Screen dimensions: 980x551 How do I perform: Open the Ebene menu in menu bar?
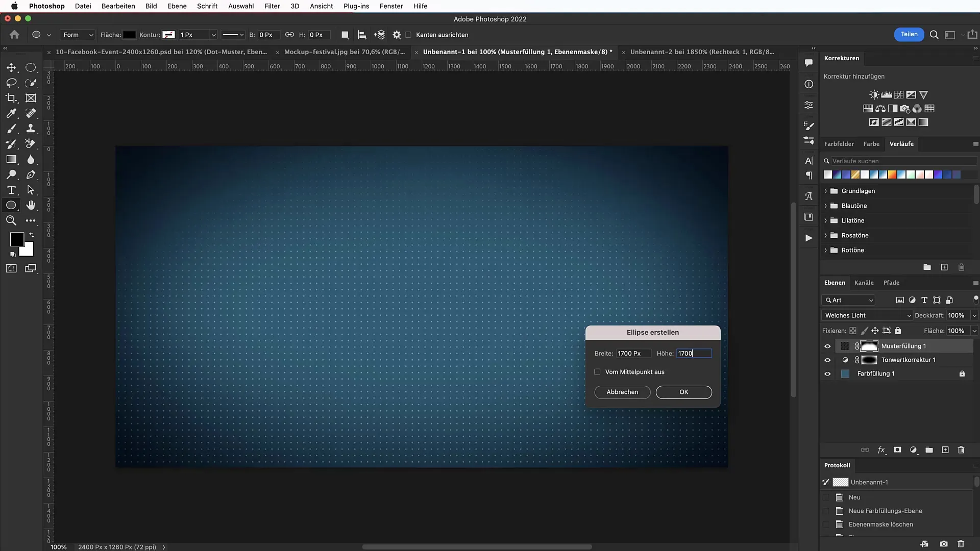point(176,6)
